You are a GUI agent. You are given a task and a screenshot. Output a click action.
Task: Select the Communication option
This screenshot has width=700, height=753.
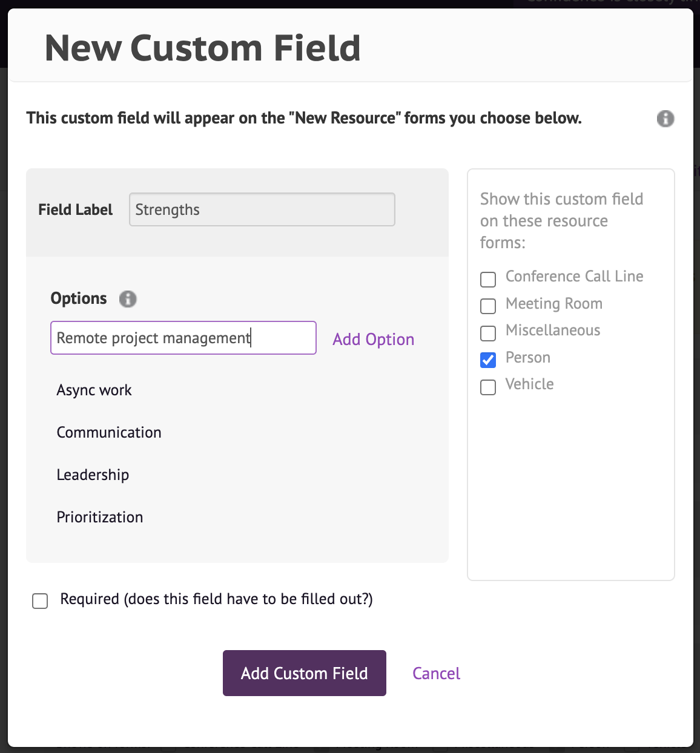coord(109,433)
